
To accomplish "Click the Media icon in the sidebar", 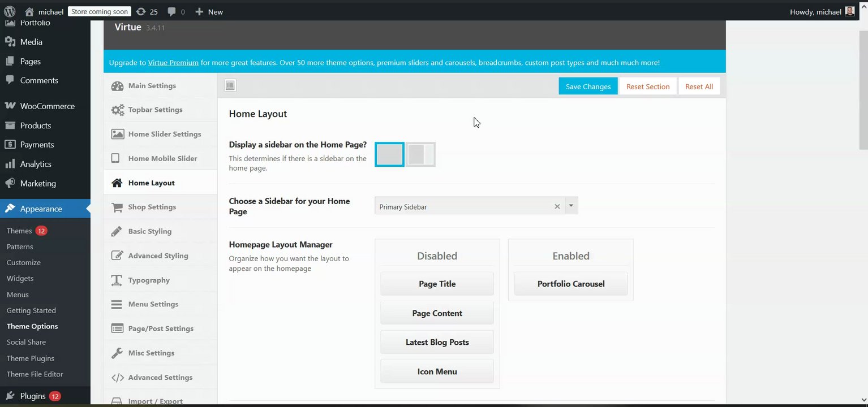I will coord(10,42).
